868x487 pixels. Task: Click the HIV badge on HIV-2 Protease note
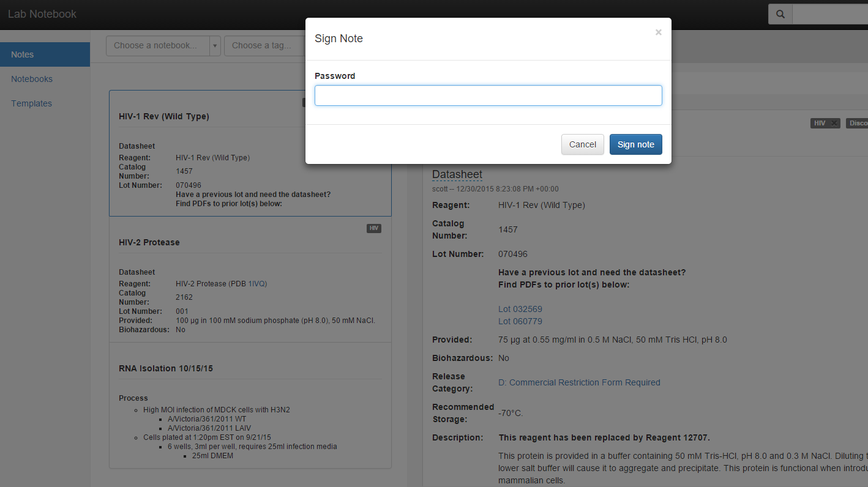tap(373, 228)
